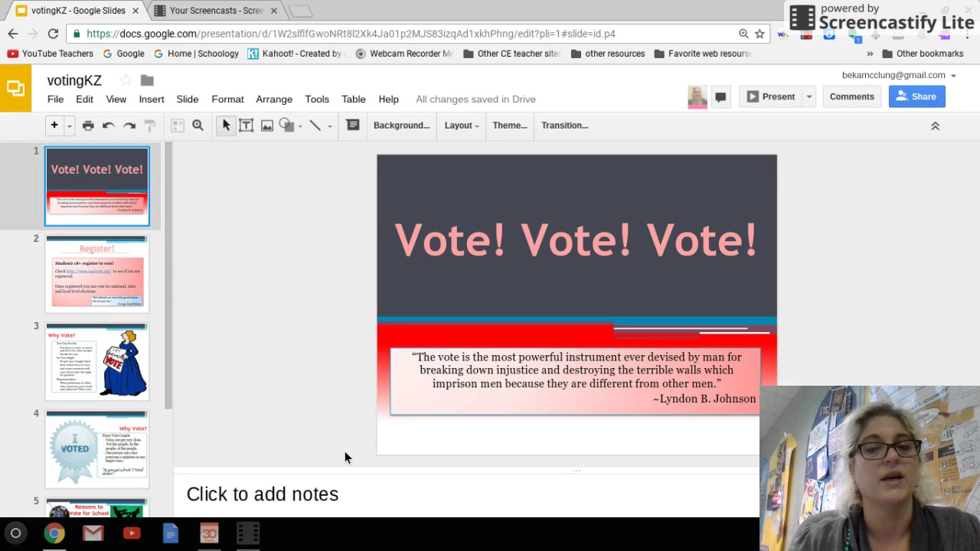Open the bekamcclung@gmail.com account dropdown

pyautogui.click(x=899, y=75)
